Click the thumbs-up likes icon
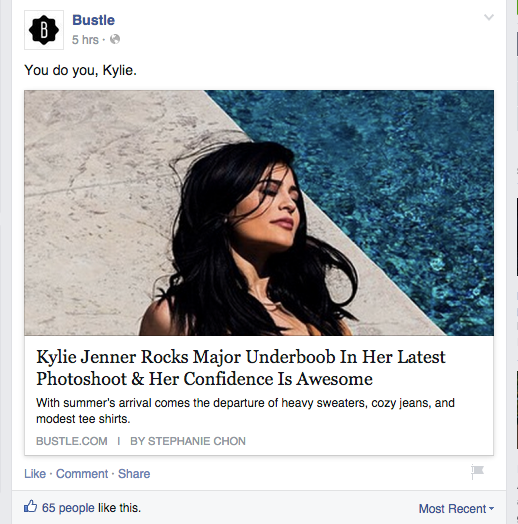Screen dimensions: 518x524 pyautogui.click(x=30, y=506)
